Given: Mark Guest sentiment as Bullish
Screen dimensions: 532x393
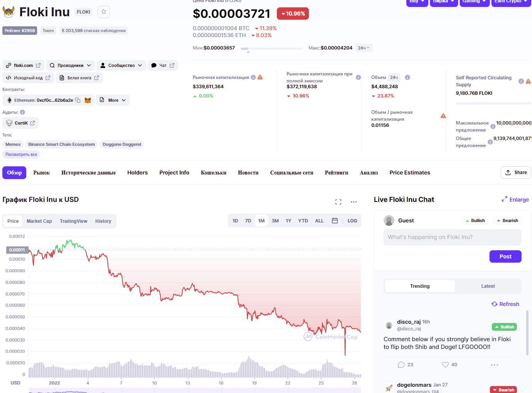Looking at the screenshot, I should [x=475, y=220].
